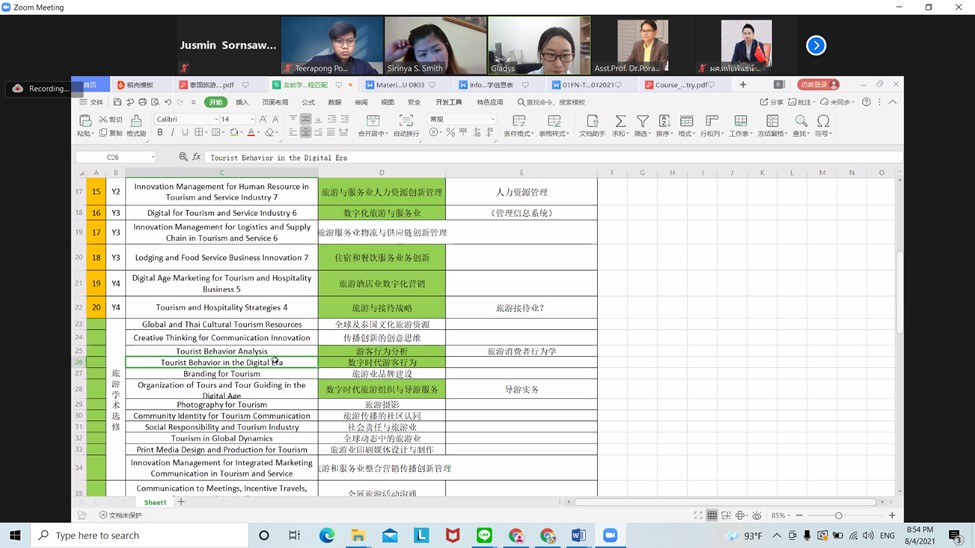Toggle Bold formatting
The width and height of the screenshot is (975, 548).
pyautogui.click(x=160, y=132)
